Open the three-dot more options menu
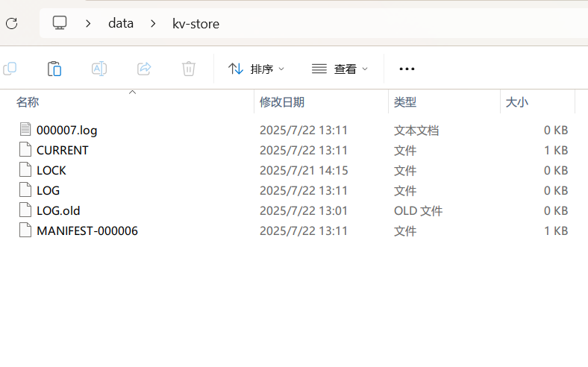 tap(407, 69)
